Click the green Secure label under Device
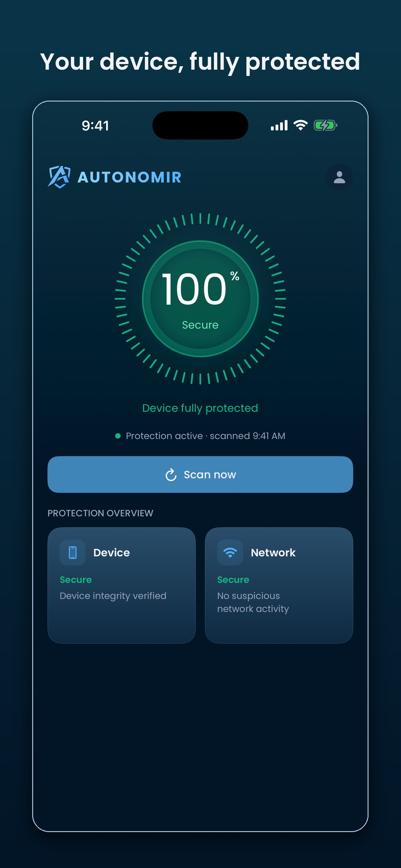Image resolution: width=401 pixels, height=868 pixels. click(76, 580)
